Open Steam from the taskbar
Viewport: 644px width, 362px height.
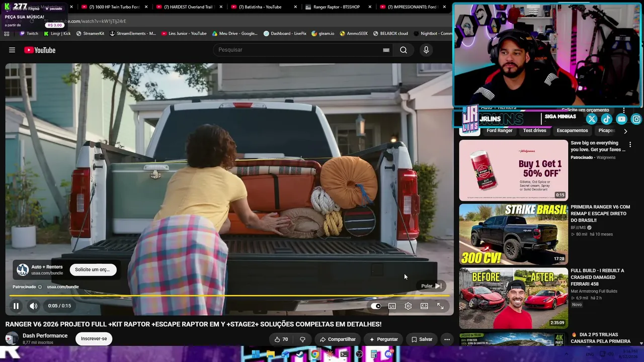(300, 354)
